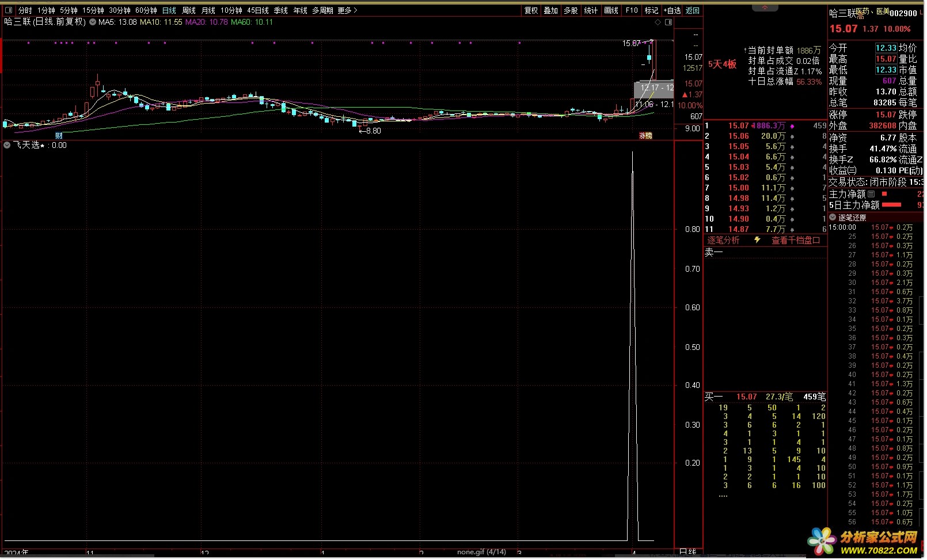Select order book row 11 price 14.87
The height and width of the screenshot is (560, 927).
click(739, 229)
